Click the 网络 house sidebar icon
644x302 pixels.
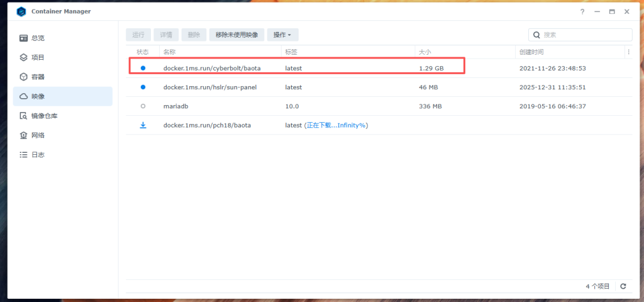[x=23, y=135]
